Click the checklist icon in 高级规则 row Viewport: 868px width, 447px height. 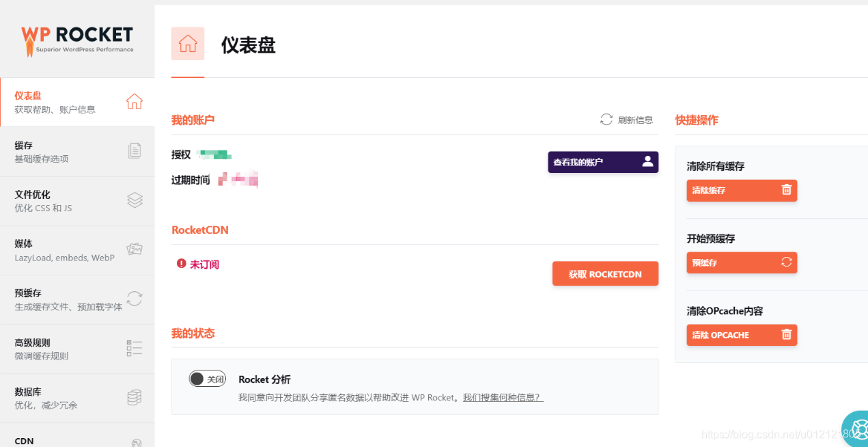coord(135,348)
